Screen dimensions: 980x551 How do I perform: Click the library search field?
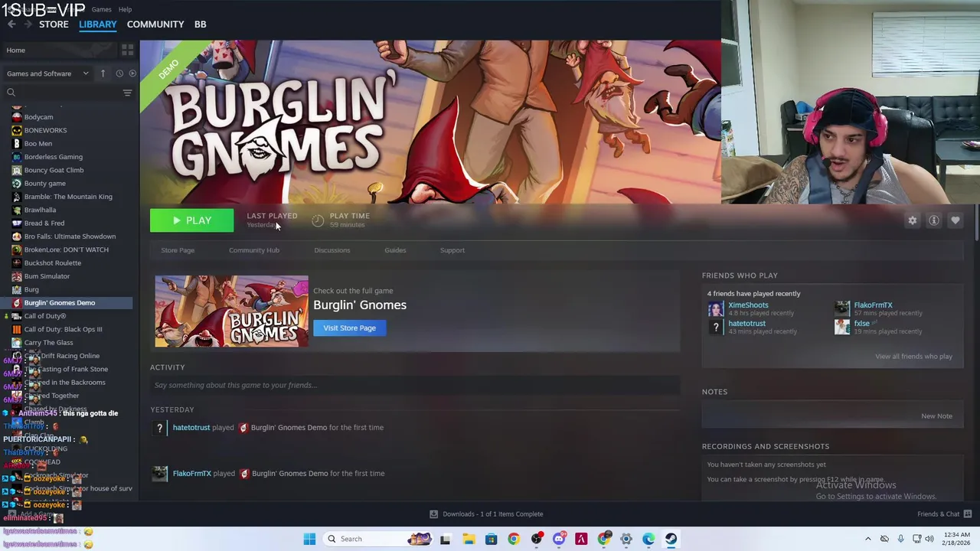click(61, 93)
